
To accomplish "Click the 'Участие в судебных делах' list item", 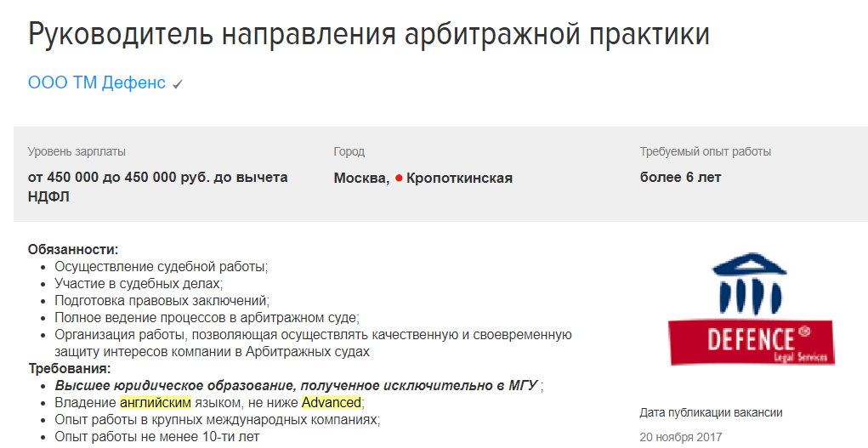I will [139, 283].
